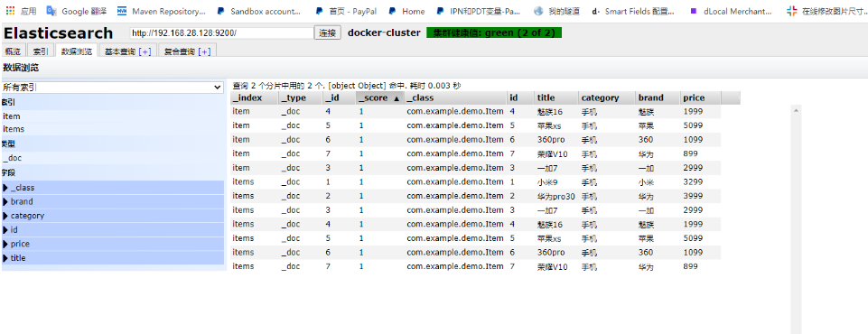Add new 复合查询 tab with [+]

tap(204, 51)
